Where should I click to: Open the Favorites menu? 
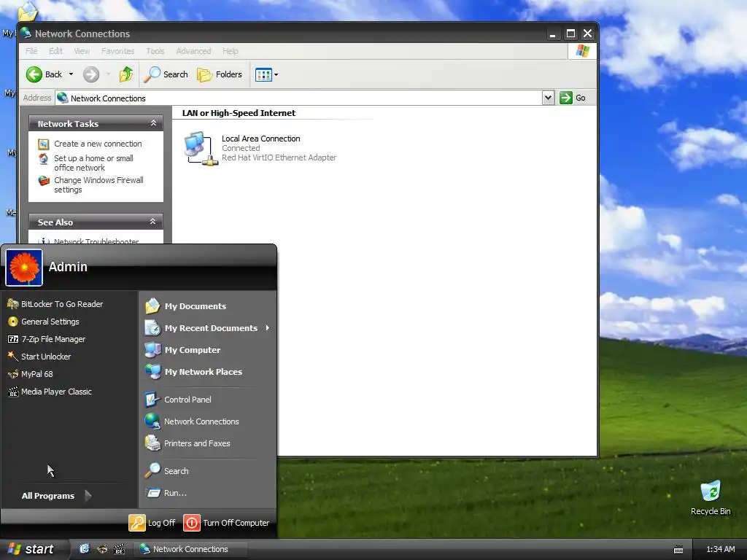(117, 51)
